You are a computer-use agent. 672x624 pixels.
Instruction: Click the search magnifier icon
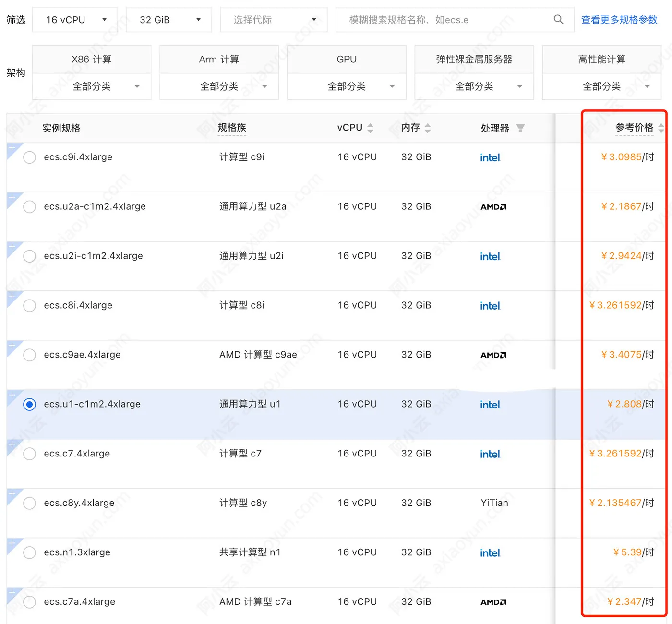point(558,20)
